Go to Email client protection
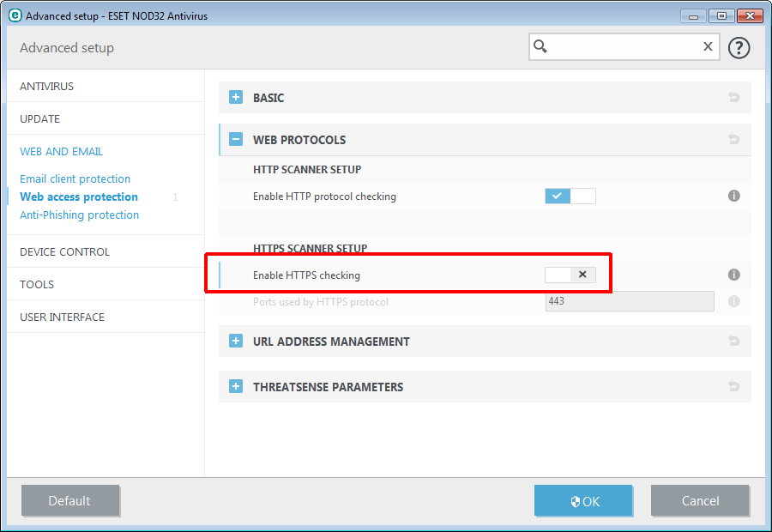The height and width of the screenshot is (532, 772). pos(75,178)
